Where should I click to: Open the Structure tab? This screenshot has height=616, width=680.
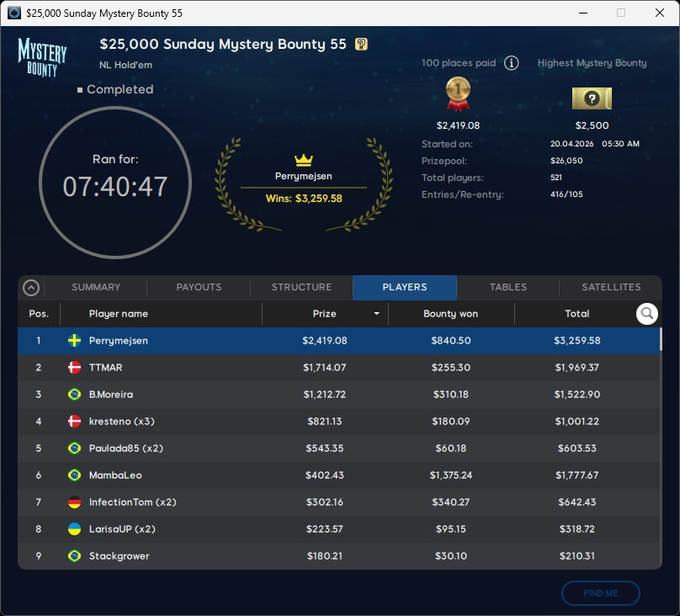click(301, 287)
